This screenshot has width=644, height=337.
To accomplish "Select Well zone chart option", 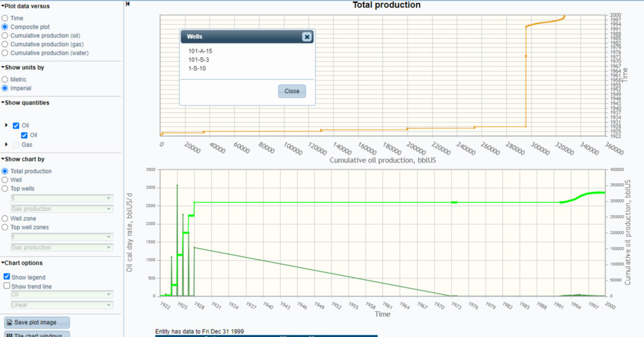I will [5, 219].
